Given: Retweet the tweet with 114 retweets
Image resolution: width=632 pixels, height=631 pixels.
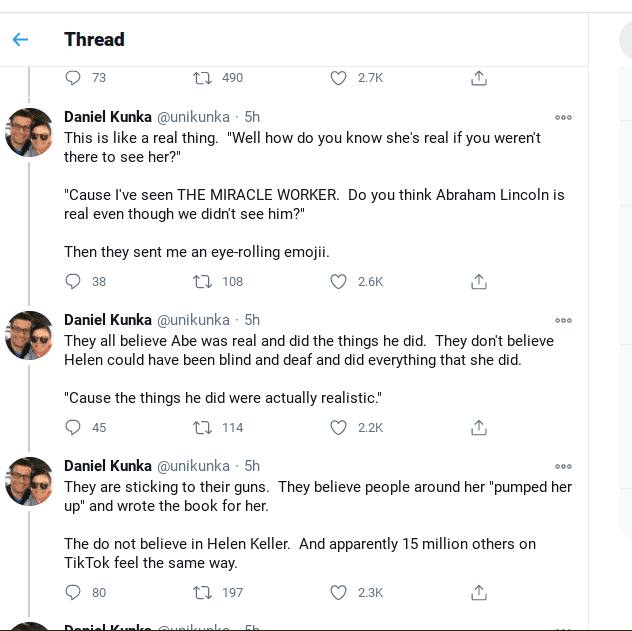Looking at the screenshot, I should 201,428.
